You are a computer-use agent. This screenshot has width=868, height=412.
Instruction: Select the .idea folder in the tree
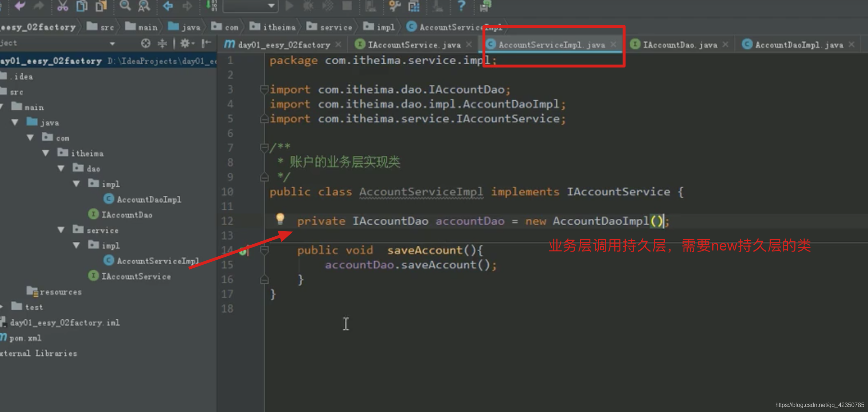pos(17,77)
